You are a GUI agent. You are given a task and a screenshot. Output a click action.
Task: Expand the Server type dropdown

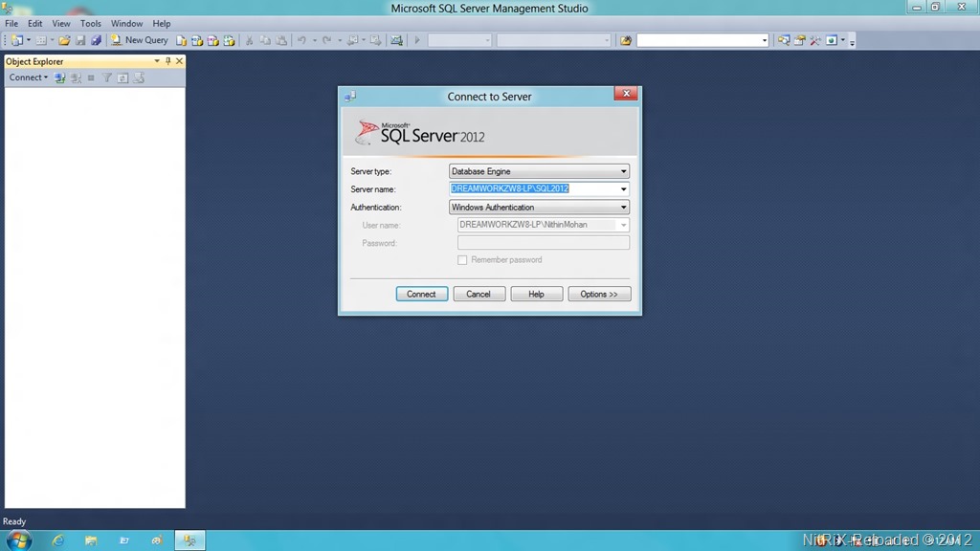coord(623,171)
